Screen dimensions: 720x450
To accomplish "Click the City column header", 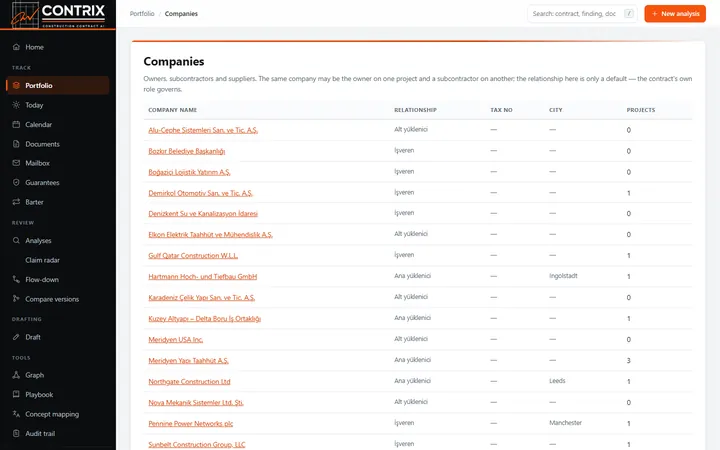I will pyautogui.click(x=556, y=110).
